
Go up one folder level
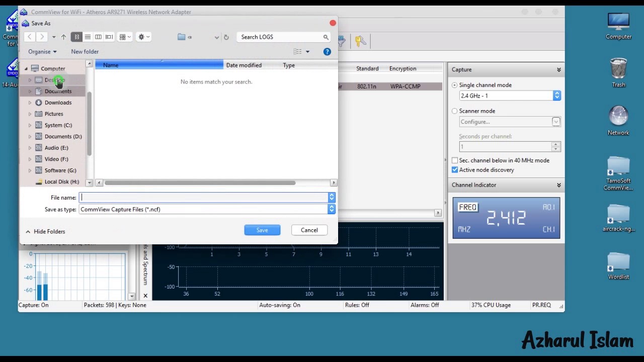pyautogui.click(x=63, y=37)
